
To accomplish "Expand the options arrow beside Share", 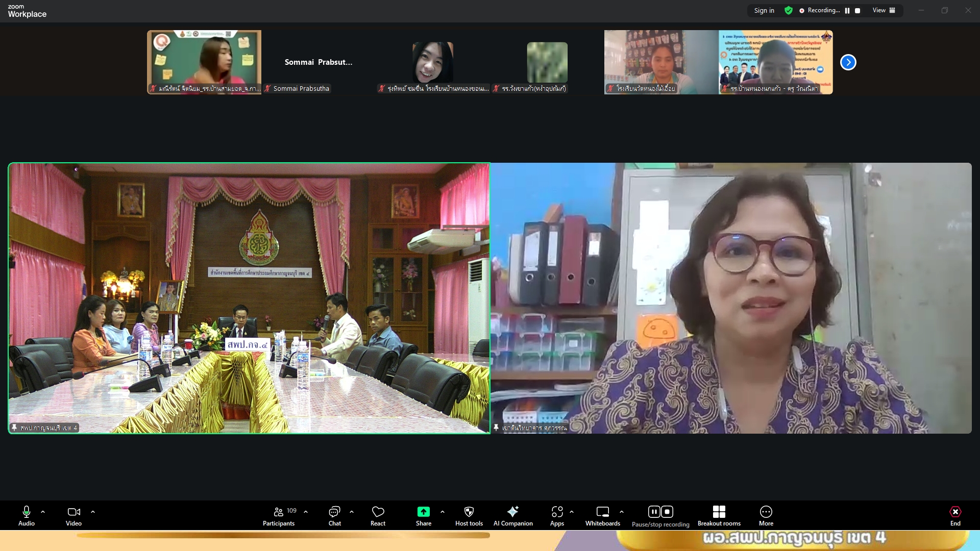I will coord(443,511).
